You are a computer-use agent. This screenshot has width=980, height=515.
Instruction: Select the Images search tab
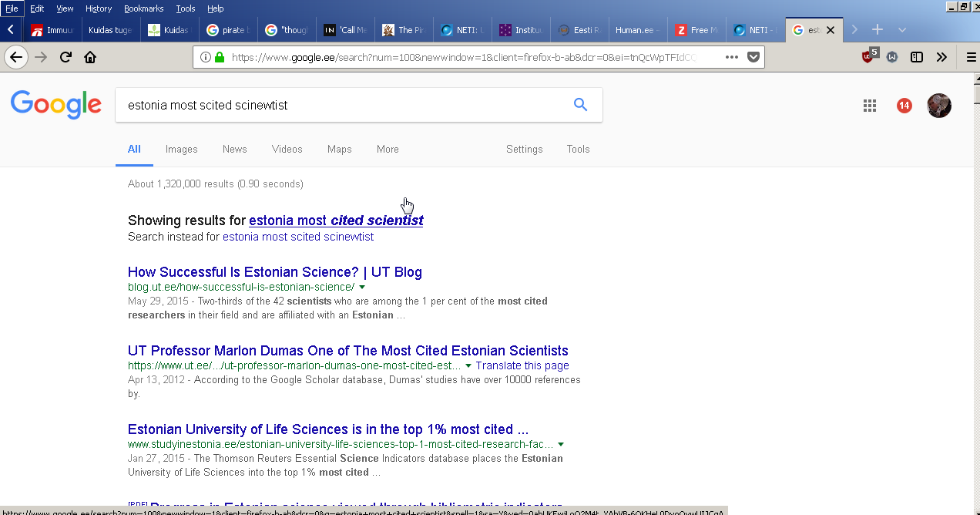tap(182, 150)
